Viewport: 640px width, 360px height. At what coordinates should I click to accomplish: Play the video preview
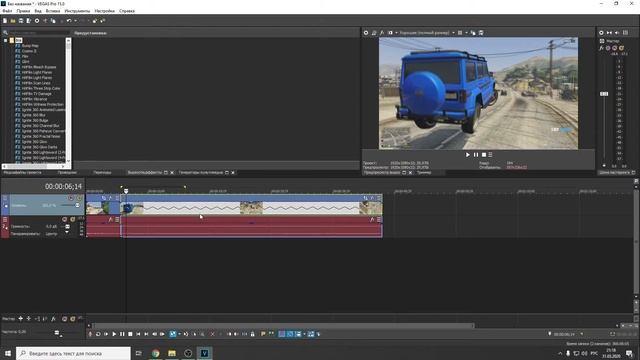click(x=468, y=155)
